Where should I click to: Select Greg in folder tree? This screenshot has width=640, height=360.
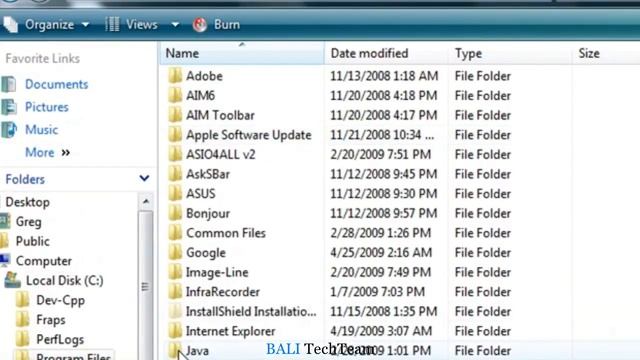pos(29,222)
